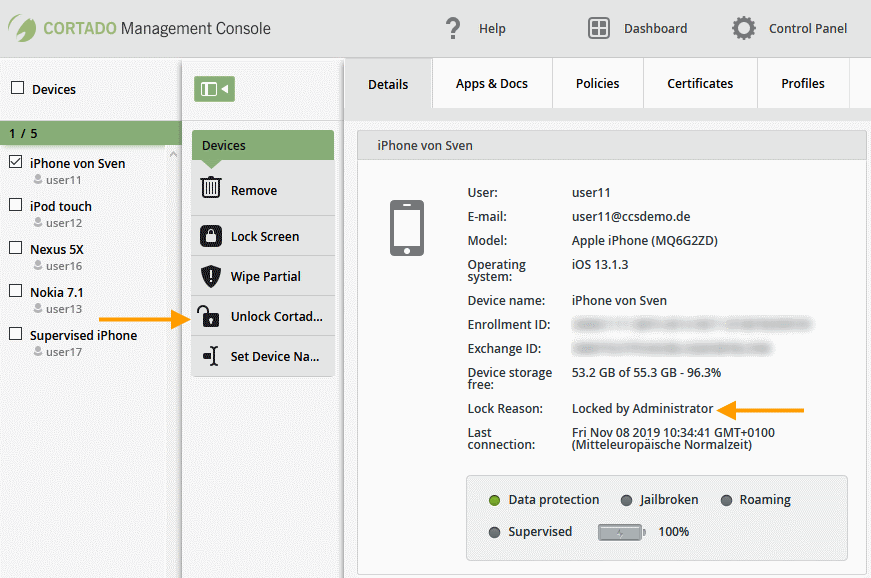871x578 pixels.
Task: Click the Cortado leaf logo
Action: [22, 28]
